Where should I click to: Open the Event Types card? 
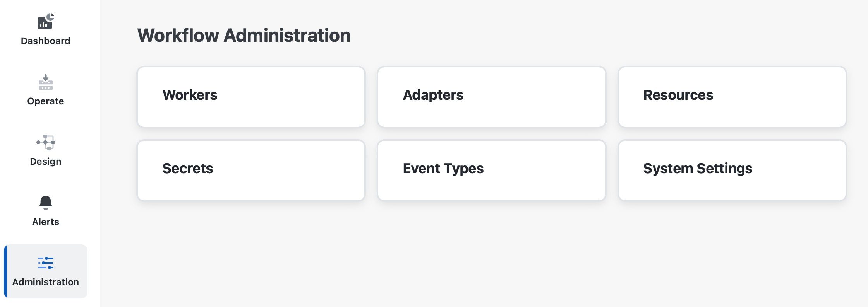pyautogui.click(x=492, y=171)
